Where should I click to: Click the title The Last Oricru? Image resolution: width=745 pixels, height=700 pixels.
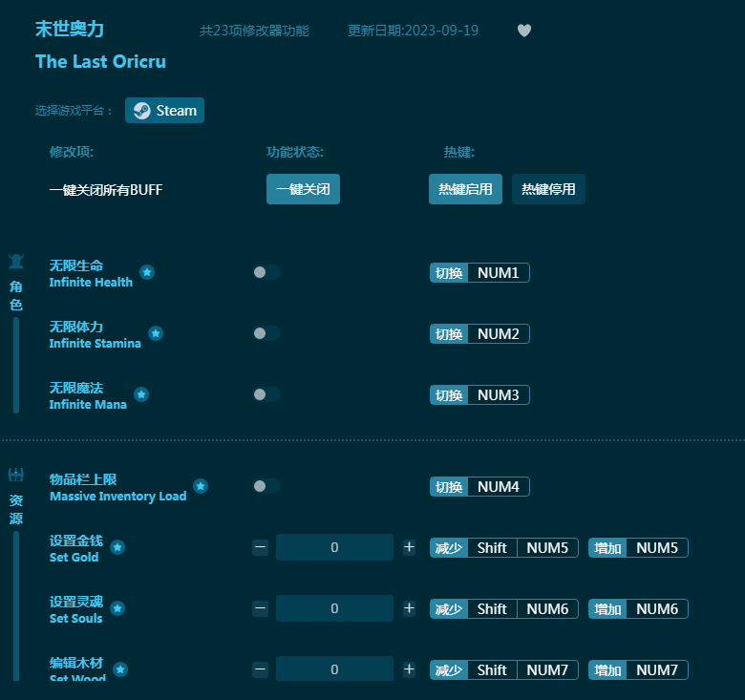[x=100, y=62]
